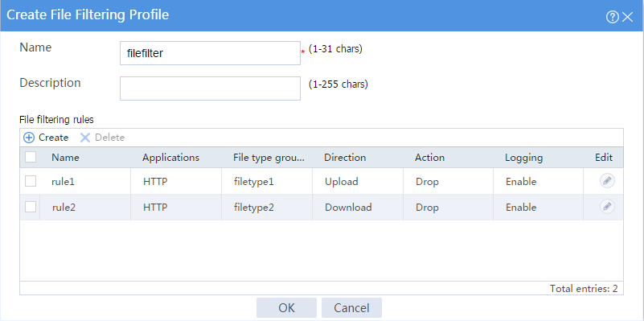Click the Create plus icon

[x=29, y=138]
